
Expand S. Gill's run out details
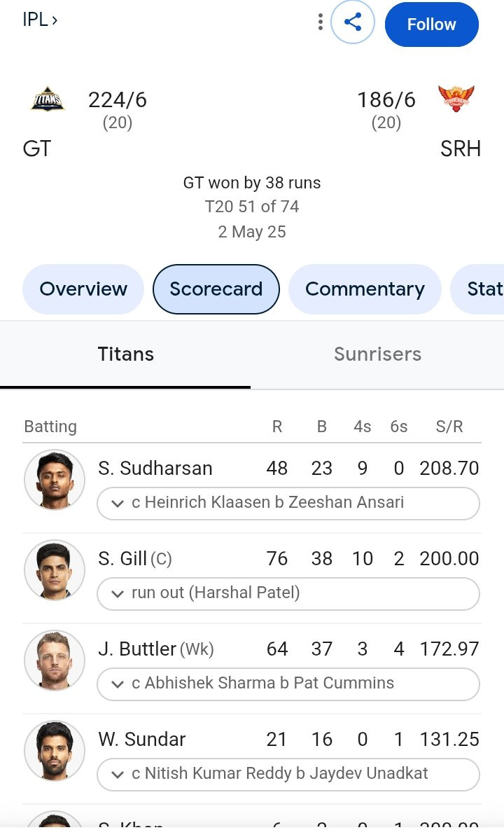point(288,593)
